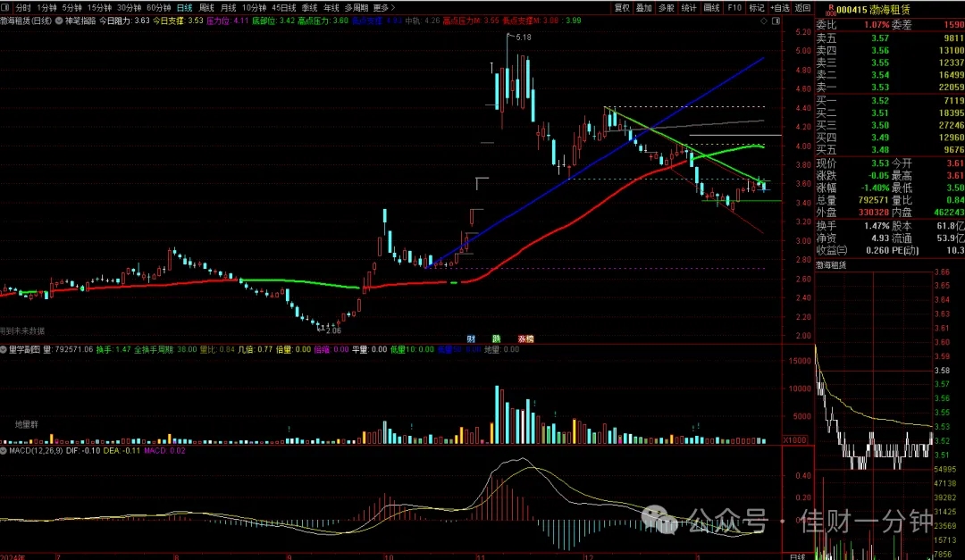Click the 今日支撑 3.53 value
This screenshot has width=965, height=560.
[178, 21]
